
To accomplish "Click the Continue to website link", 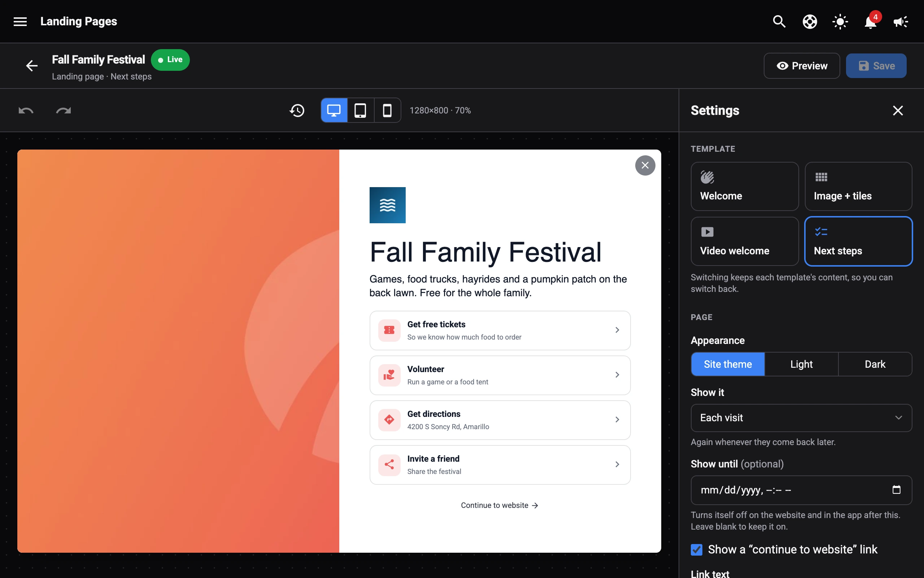I will click(500, 505).
